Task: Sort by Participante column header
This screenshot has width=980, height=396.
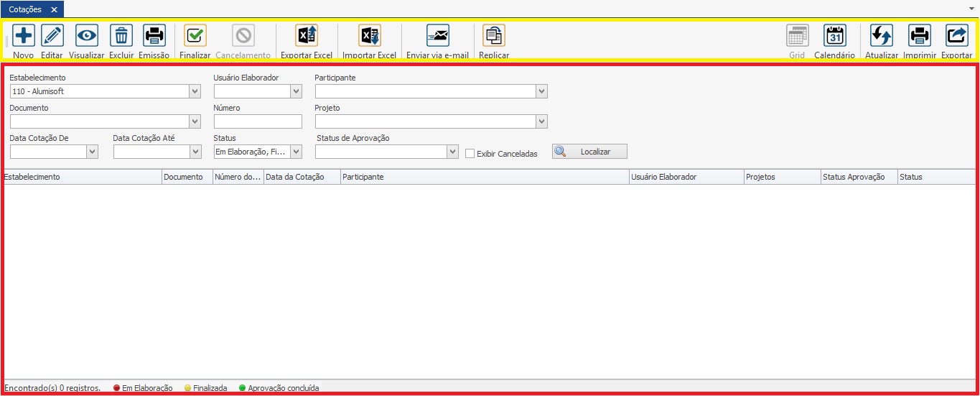Action: [x=484, y=177]
